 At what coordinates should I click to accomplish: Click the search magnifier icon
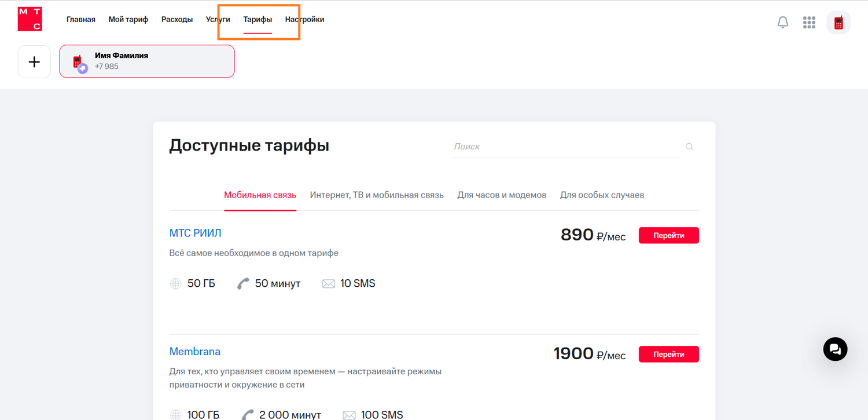(689, 147)
